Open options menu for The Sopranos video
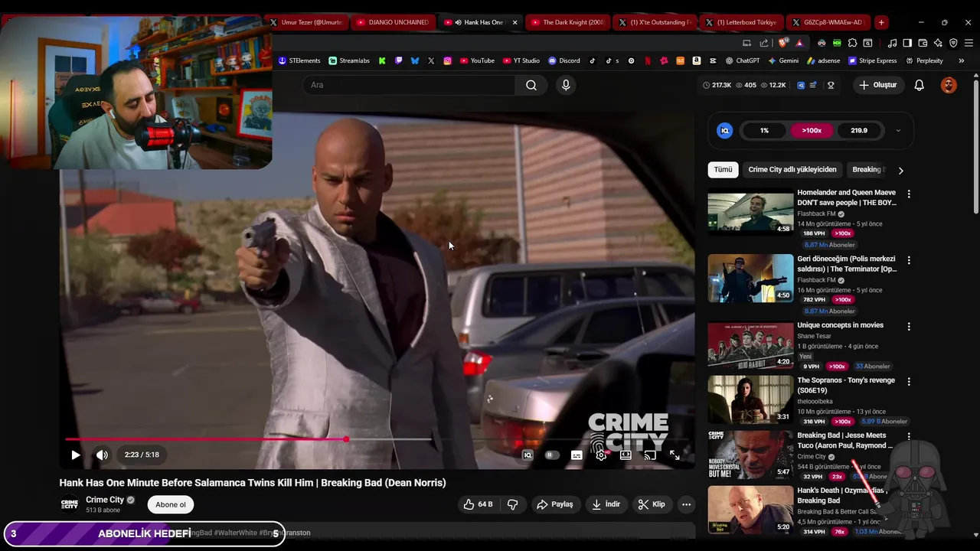The width and height of the screenshot is (980, 551). 909,382
